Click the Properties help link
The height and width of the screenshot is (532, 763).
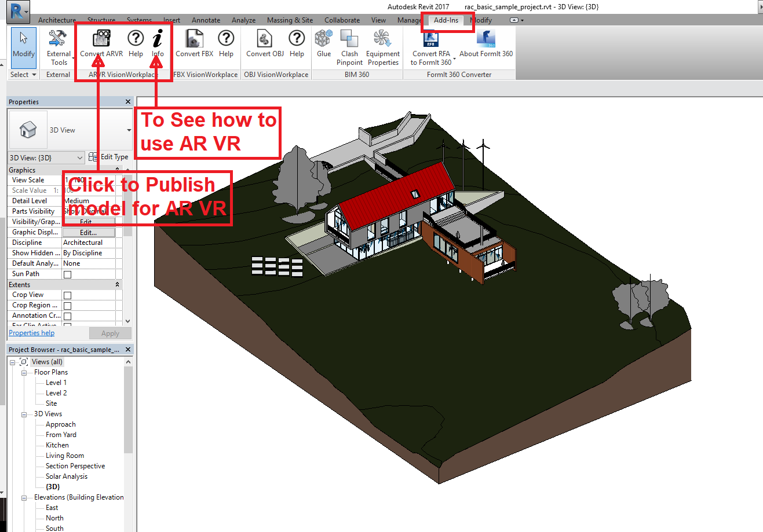coord(31,332)
